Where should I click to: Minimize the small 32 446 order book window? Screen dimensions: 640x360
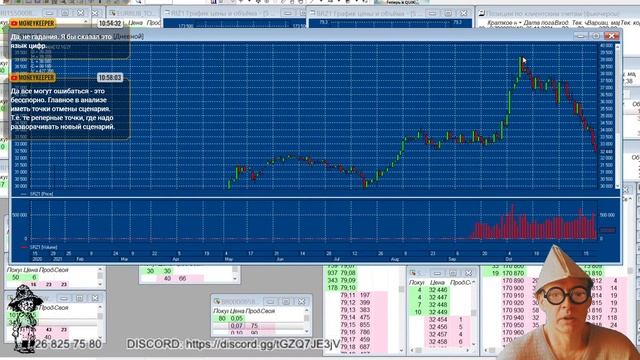click(x=437, y=273)
